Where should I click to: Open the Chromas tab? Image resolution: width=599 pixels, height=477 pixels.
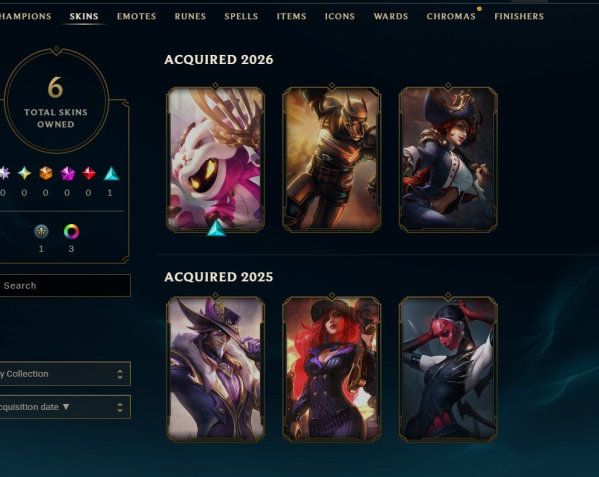point(451,16)
